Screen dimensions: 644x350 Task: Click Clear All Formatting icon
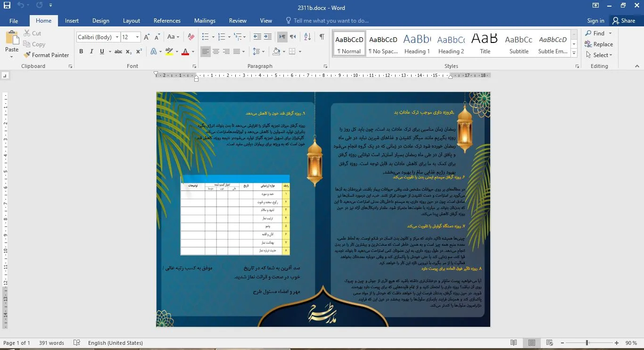tap(190, 37)
